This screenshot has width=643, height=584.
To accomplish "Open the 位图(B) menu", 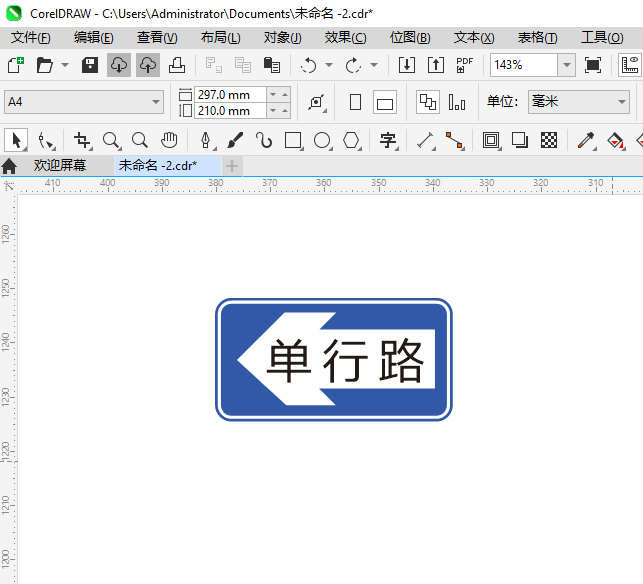I will click(x=410, y=38).
